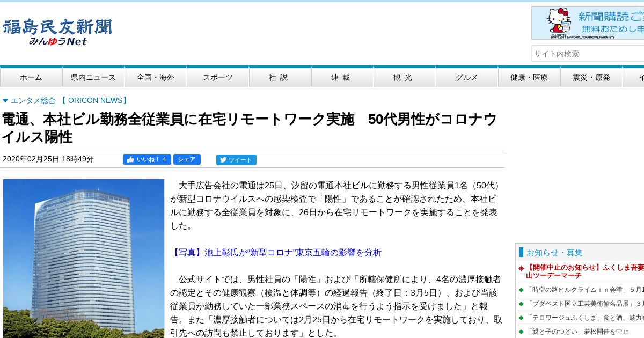
Task: Open the 全国・海外 section
Action: coord(156,77)
